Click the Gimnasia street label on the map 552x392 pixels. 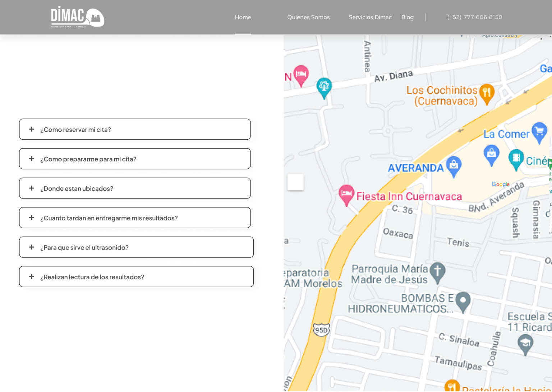536,219
